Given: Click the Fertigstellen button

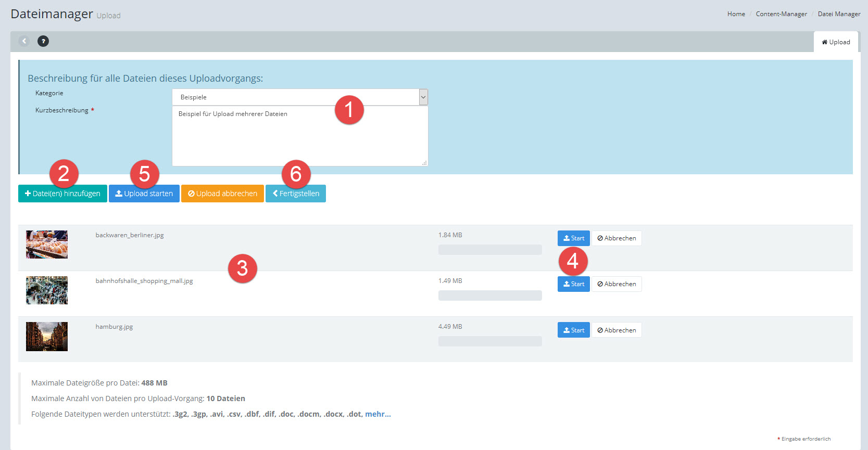Looking at the screenshot, I should point(295,194).
